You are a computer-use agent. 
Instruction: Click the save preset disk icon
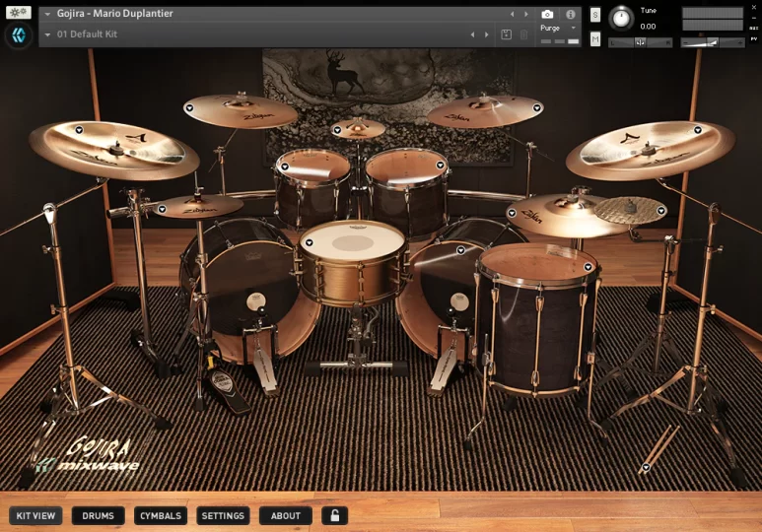pos(507,34)
